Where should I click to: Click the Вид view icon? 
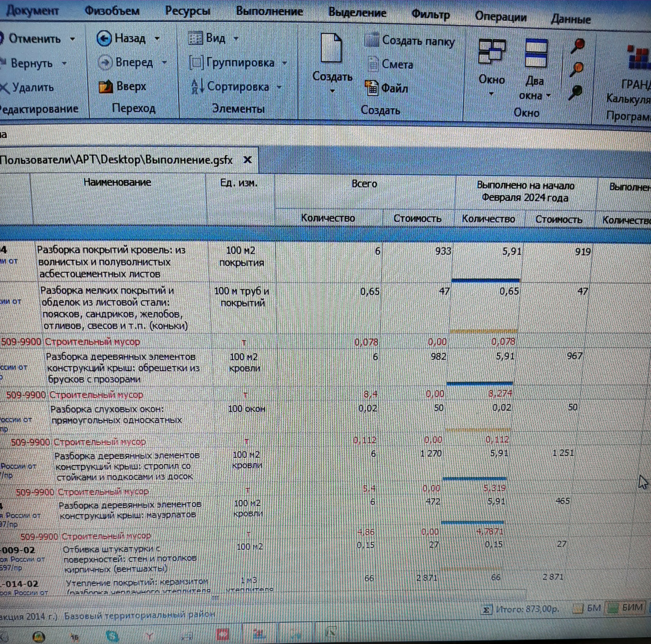tap(195, 38)
